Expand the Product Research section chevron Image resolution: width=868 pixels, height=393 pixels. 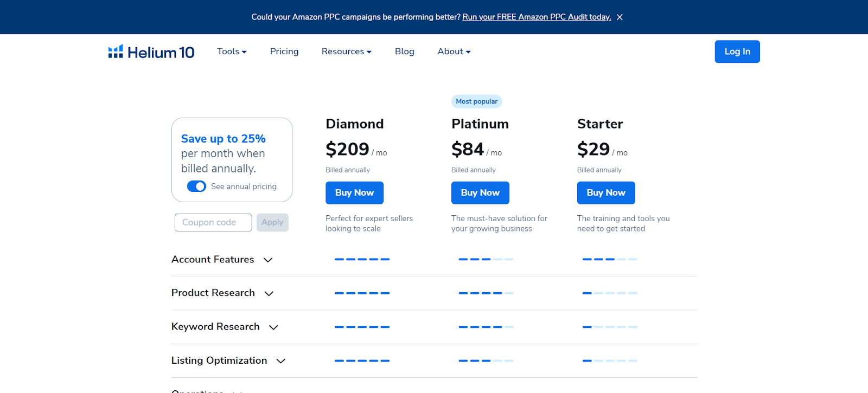(269, 294)
